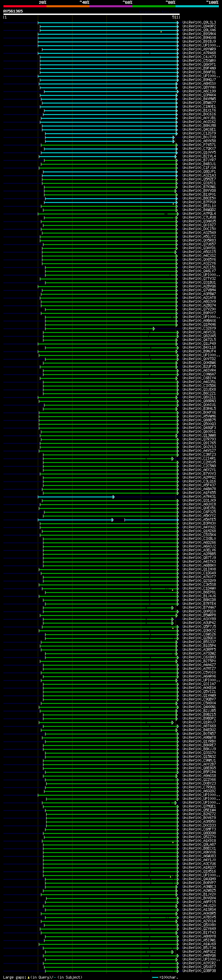This screenshot has width=222, height=980.
Task: Click the UniRef100_A1RQ37 label
Action: 199,867
